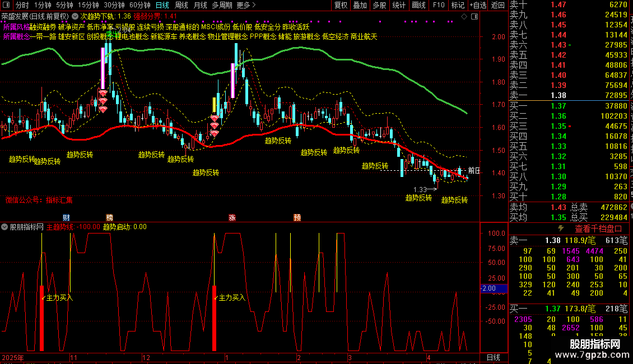This screenshot has width=633, height=364.
Task: Click the 11 month marker on the time axis
Action: 73,357
